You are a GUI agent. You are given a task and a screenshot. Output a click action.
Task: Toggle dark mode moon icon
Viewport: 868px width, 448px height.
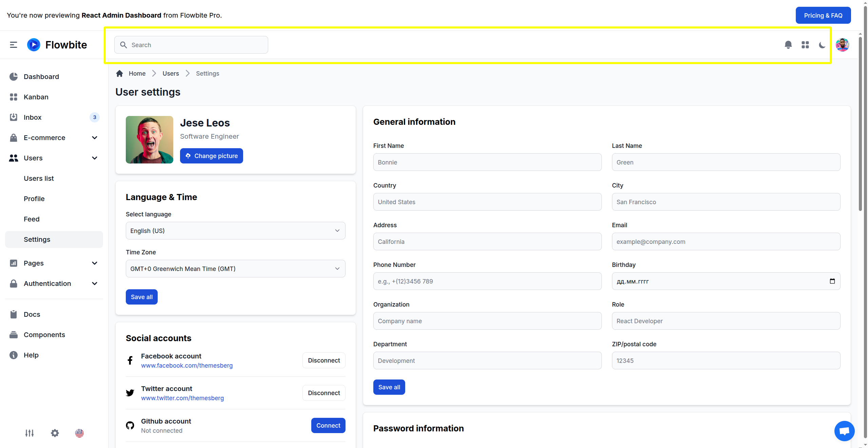click(822, 45)
